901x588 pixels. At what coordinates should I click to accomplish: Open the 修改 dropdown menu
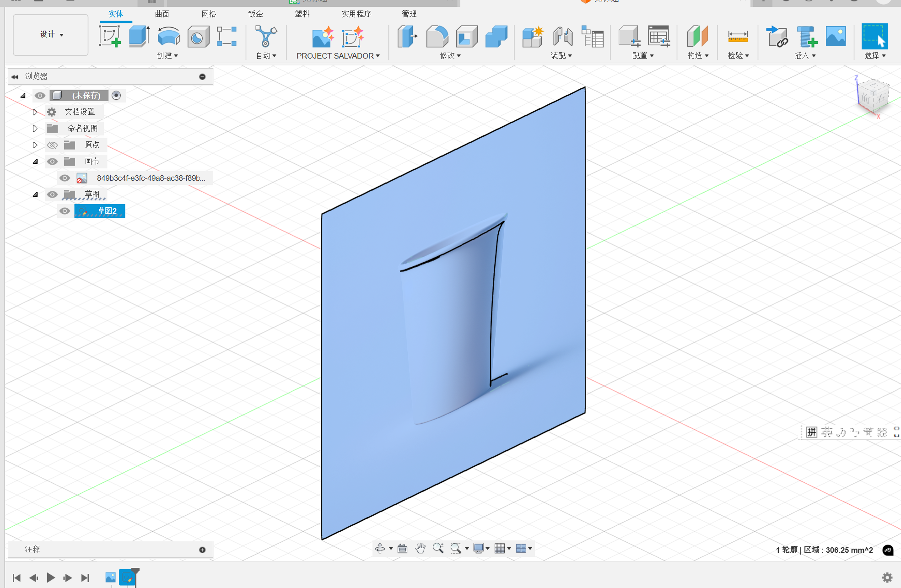click(450, 55)
